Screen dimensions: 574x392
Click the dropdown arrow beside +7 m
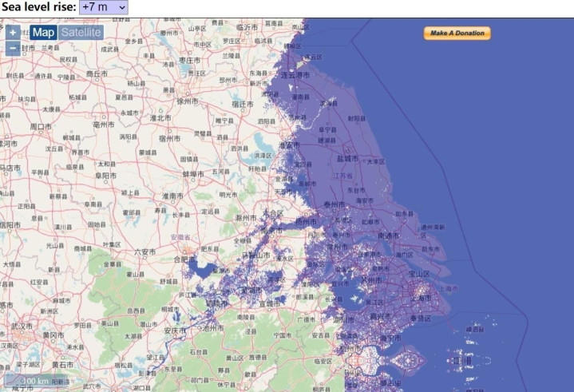click(122, 7)
